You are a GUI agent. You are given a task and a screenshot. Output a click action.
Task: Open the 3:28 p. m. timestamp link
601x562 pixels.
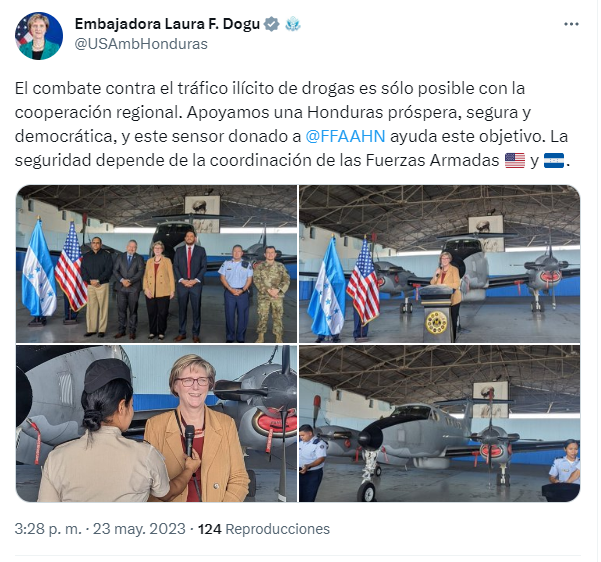click(48, 529)
